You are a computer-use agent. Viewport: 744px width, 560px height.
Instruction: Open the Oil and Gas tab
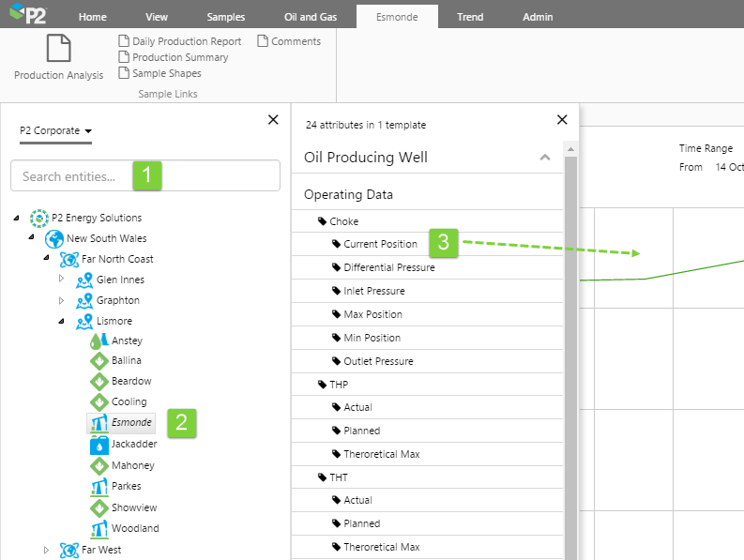[x=310, y=17]
